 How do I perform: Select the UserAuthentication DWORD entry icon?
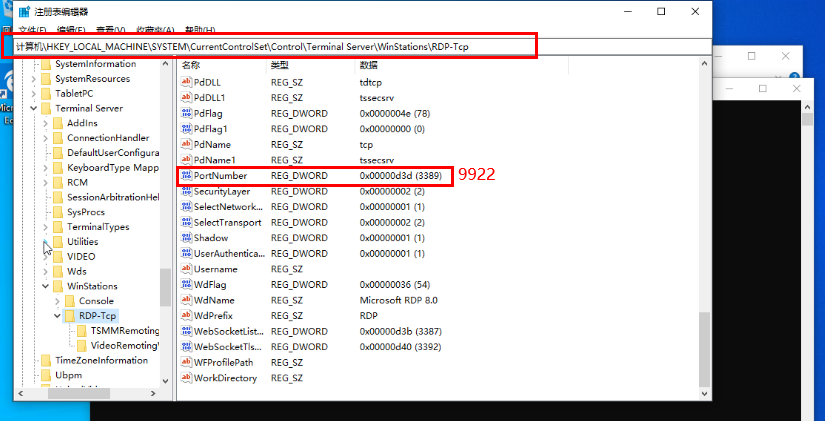tap(185, 254)
